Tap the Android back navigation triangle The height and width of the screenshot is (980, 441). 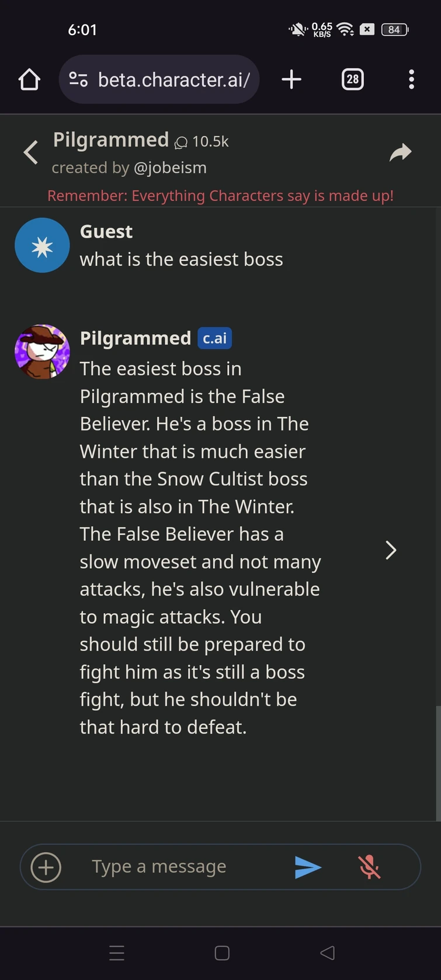(328, 953)
